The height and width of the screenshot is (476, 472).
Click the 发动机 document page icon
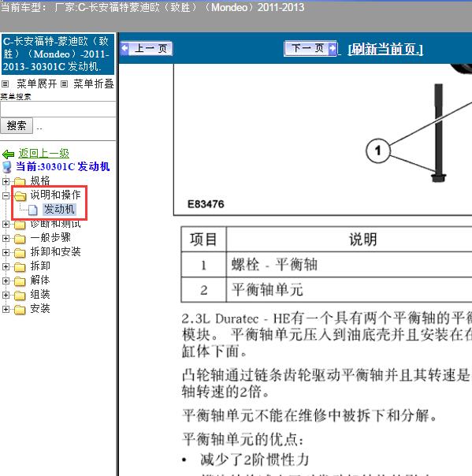click(x=33, y=210)
